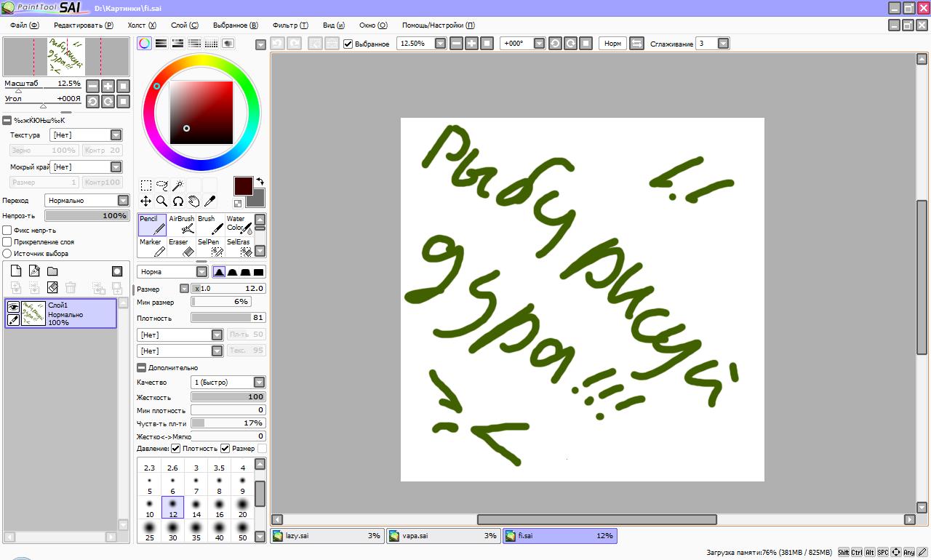This screenshot has width=931, height=560.
Task: Select the Marker tool
Action: point(152,247)
